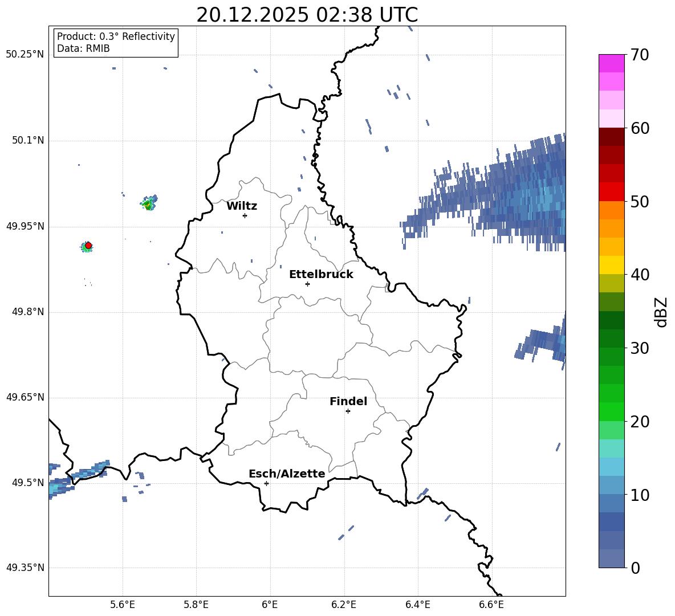Click the colorbar tick value 70
The height and width of the screenshot is (616, 675).
(x=639, y=55)
